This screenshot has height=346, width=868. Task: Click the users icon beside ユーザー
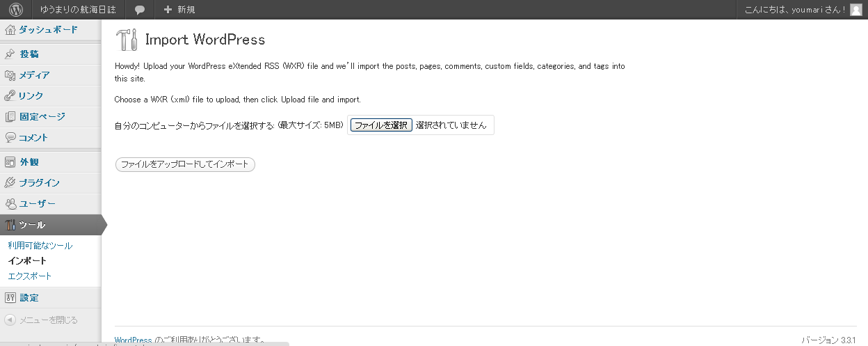pos(10,203)
